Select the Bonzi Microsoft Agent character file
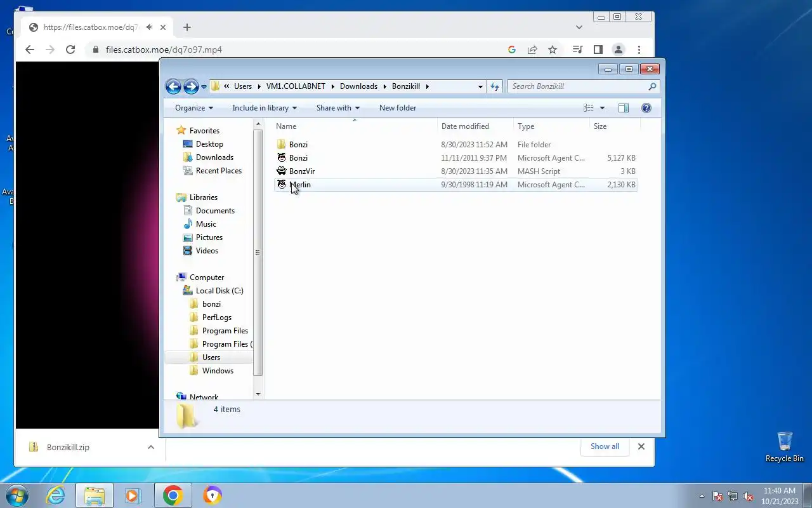The height and width of the screenshot is (508, 812). click(455, 158)
